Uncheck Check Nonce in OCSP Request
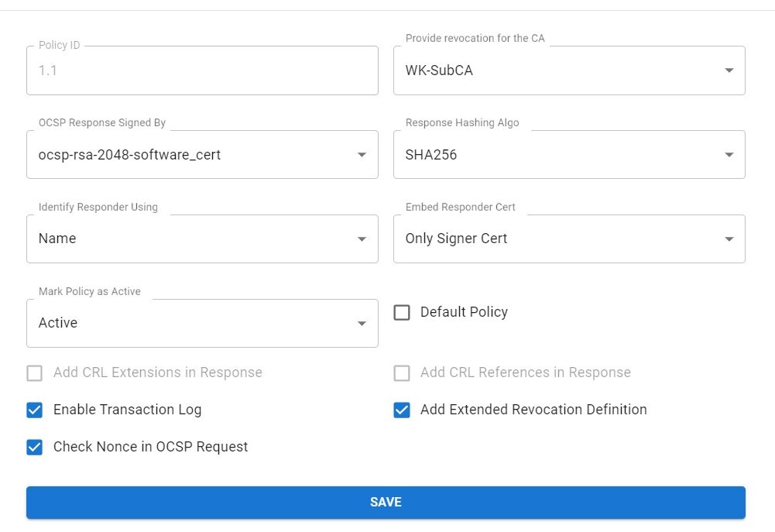 (34, 447)
